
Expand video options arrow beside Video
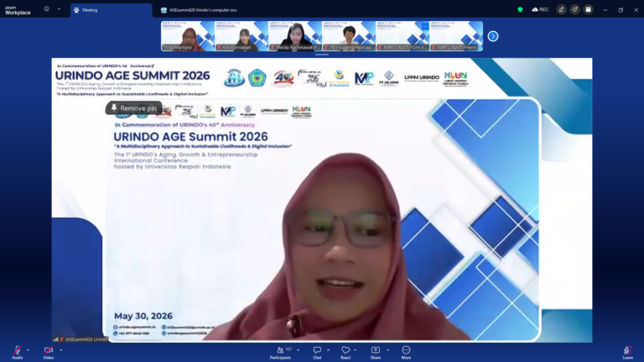(x=60, y=350)
